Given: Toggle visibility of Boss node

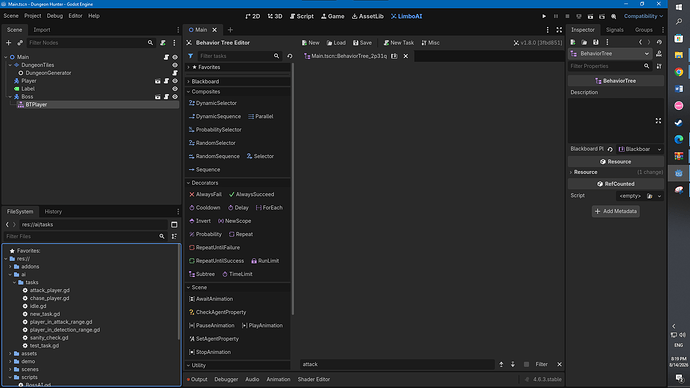Looking at the screenshot, I should click(x=175, y=97).
